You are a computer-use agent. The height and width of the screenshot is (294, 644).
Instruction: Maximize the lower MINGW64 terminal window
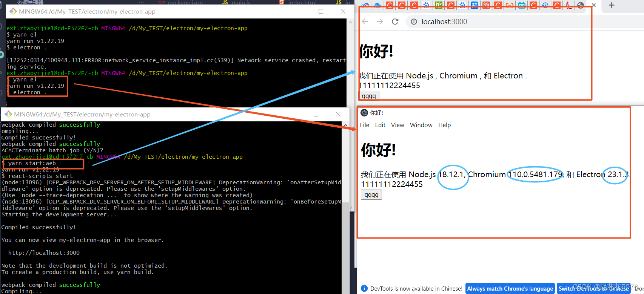(316, 114)
